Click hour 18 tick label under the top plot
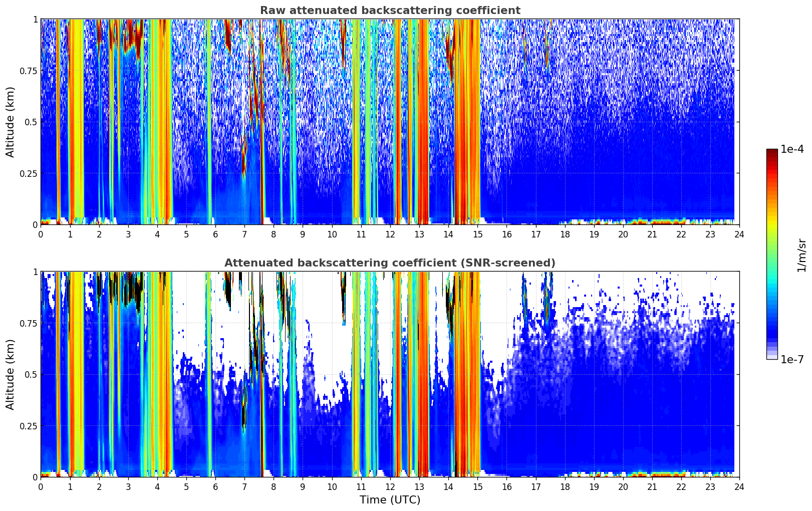The image size is (812, 511). [565, 234]
